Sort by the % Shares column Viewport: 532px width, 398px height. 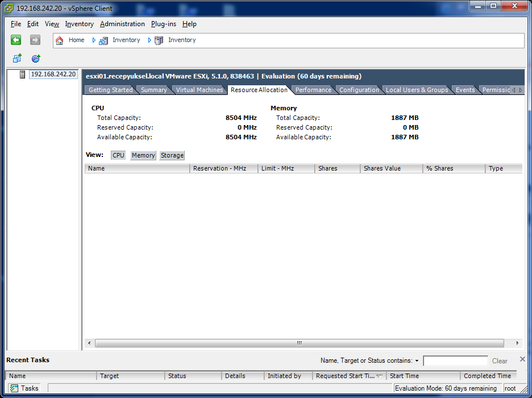[x=454, y=169]
